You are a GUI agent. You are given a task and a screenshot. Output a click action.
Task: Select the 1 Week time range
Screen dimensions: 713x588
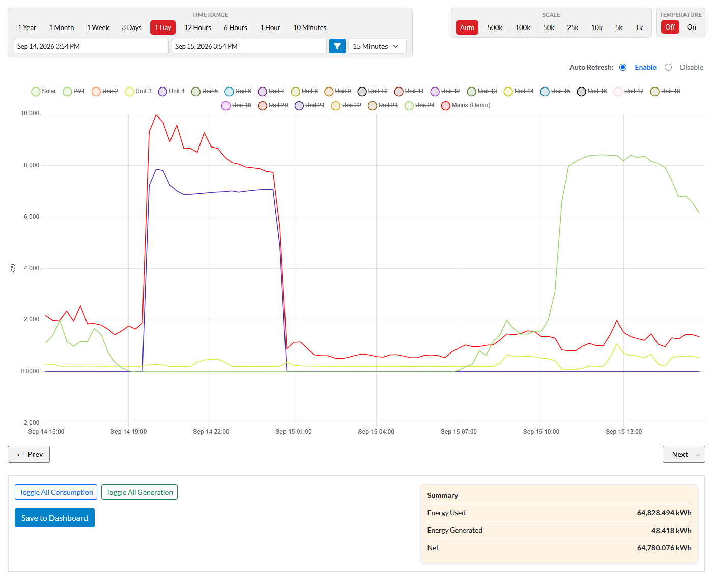tap(98, 27)
